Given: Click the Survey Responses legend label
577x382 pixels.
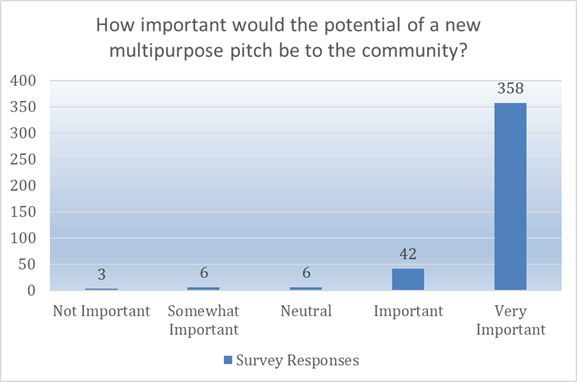Looking at the screenshot, I should [x=297, y=360].
